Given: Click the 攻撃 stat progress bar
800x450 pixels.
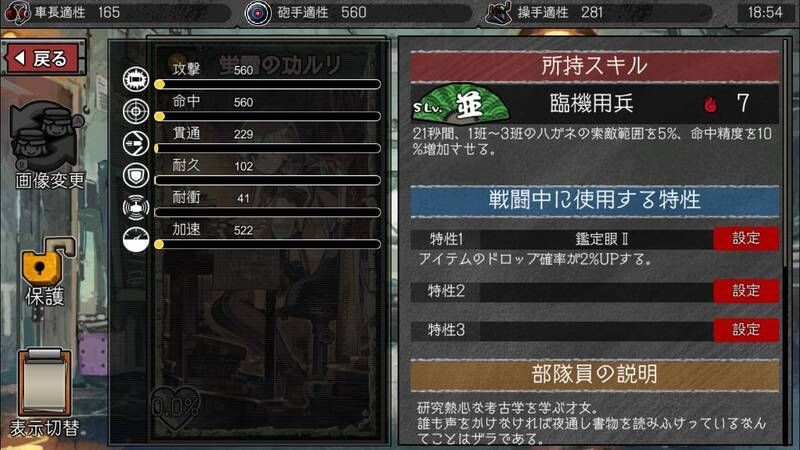Looking at the screenshot, I should click(267, 84).
